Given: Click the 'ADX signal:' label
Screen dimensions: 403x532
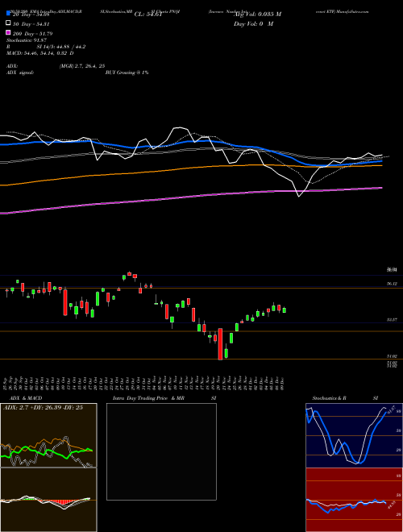Looking at the screenshot, I should point(19,73).
